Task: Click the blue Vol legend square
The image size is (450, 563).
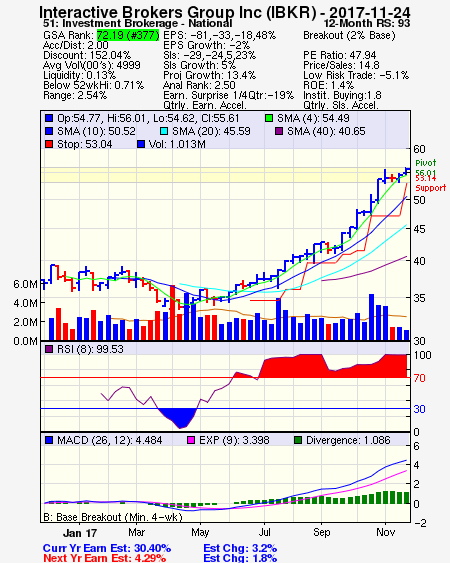Action: (141, 144)
